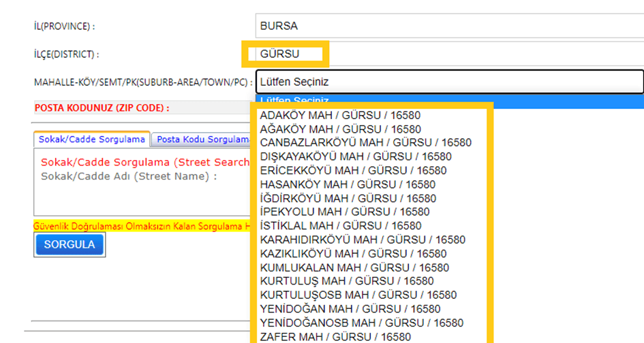The height and width of the screenshot is (343, 644).
Task: Pick ERİCEKKÖYÜ MAH option
Action: pos(353,170)
